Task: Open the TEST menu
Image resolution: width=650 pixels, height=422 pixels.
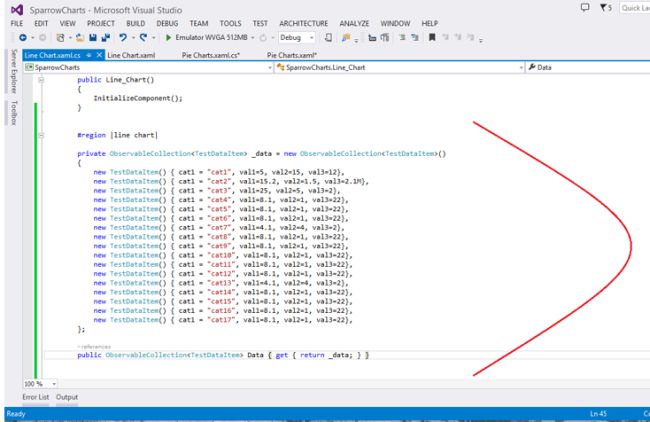Action: [x=260, y=23]
